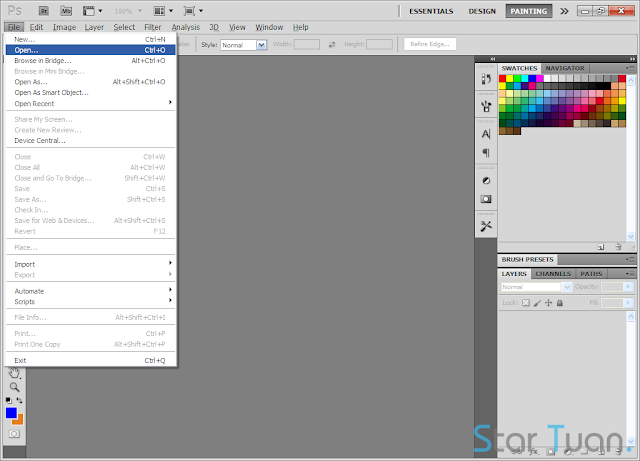Viewport: 640px width, 461px height.
Task: Switch to the Paths tab
Action: click(x=591, y=274)
